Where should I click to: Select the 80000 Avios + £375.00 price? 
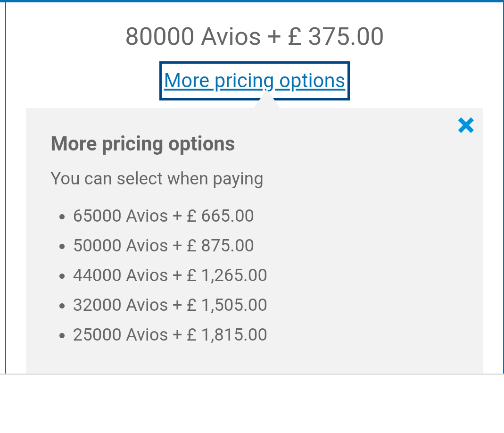[254, 36]
